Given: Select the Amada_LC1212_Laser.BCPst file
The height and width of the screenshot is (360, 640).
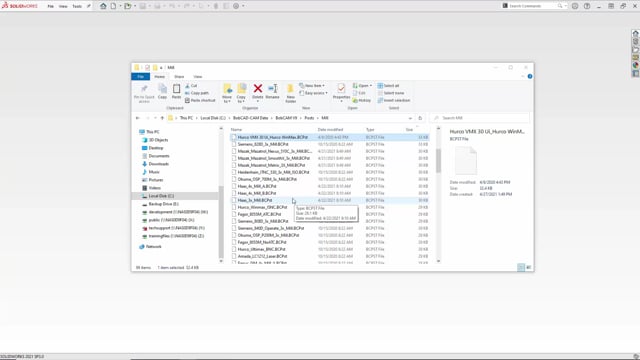Looking at the screenshot, I should coord(329,256).
